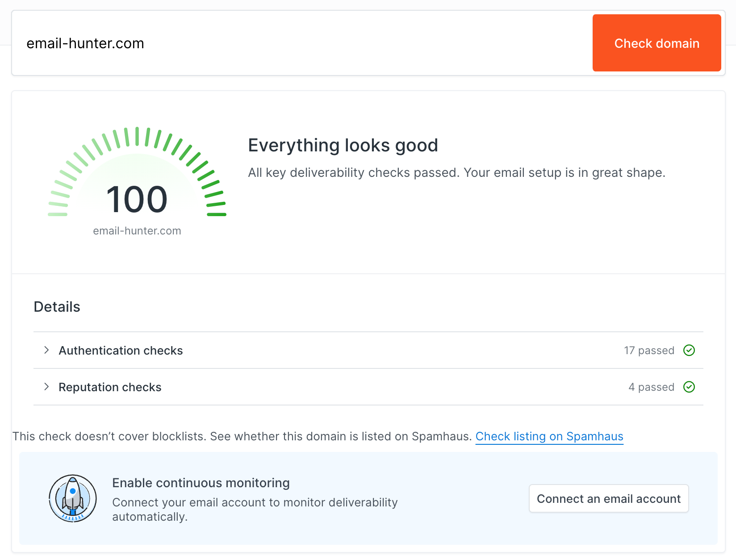Click green check icon beside 17 passed
This screenshot has width=736, height=560.
pos(689,350)
